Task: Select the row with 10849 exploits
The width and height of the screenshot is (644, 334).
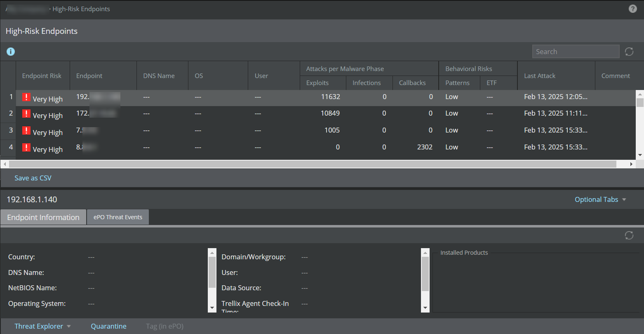Action: pos(318,114)
